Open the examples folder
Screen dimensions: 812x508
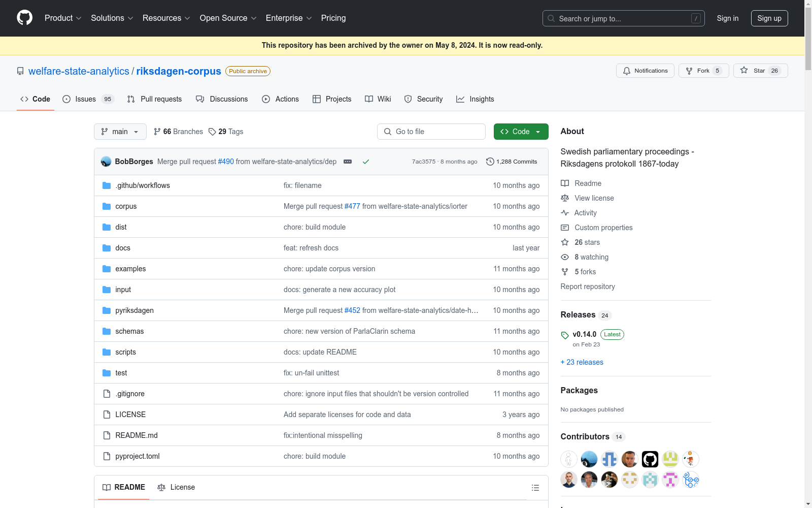pyautogui.click(x=130, y=269)
